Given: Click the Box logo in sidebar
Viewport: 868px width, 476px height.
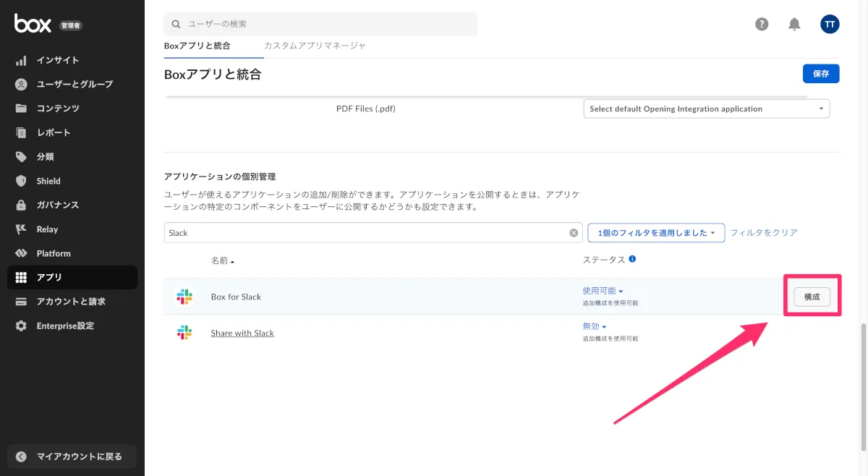Looking at the screenshot, I should [33, 24].
